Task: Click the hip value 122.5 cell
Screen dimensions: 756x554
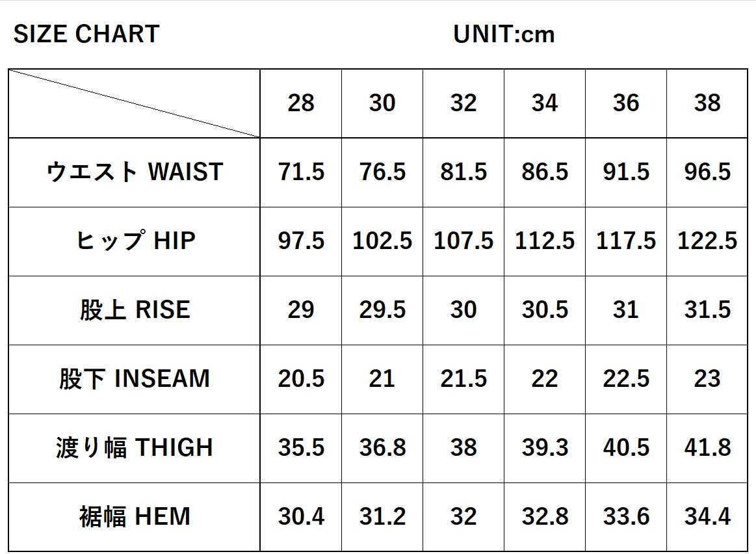Action: coord(707,241)
